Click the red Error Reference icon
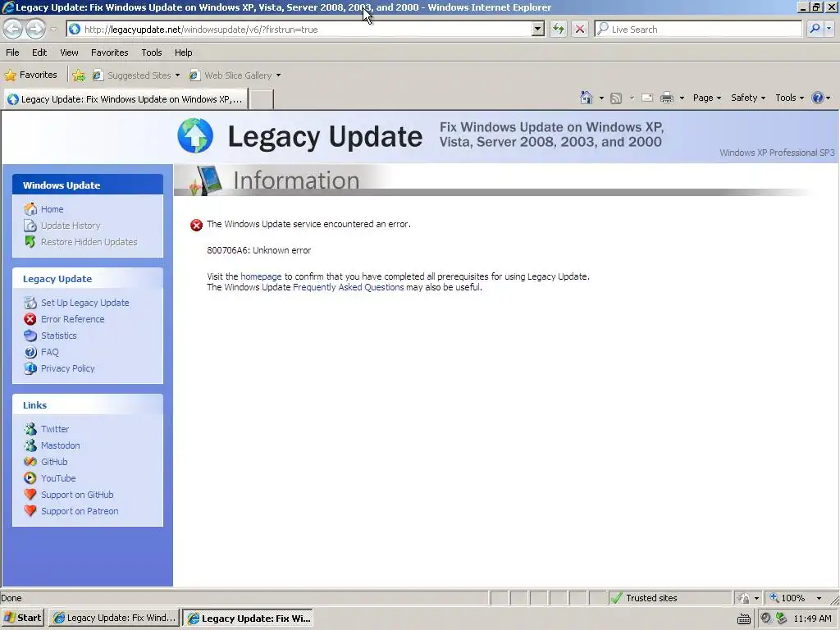Viewport: 840px width, 630px height. pos(30,319)
